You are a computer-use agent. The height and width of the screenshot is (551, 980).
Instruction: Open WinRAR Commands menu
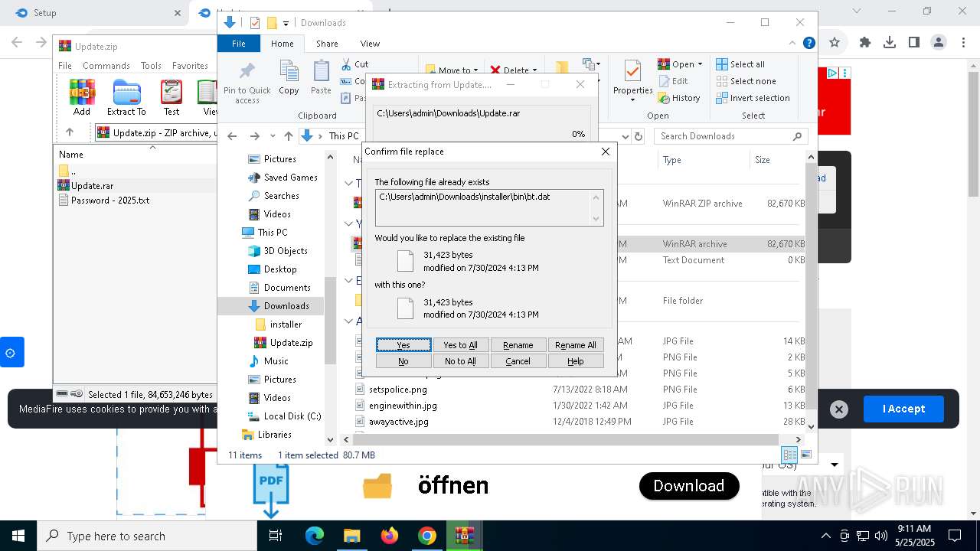106,66
